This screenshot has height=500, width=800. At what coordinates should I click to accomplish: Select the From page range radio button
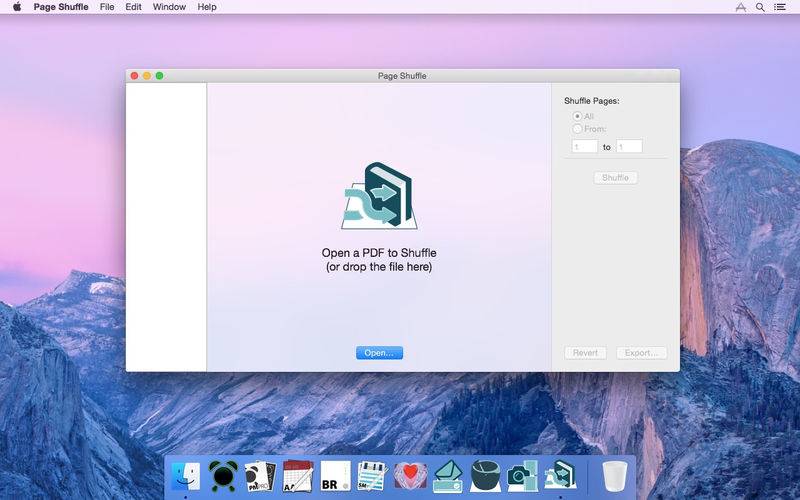(x=577, y=129)
